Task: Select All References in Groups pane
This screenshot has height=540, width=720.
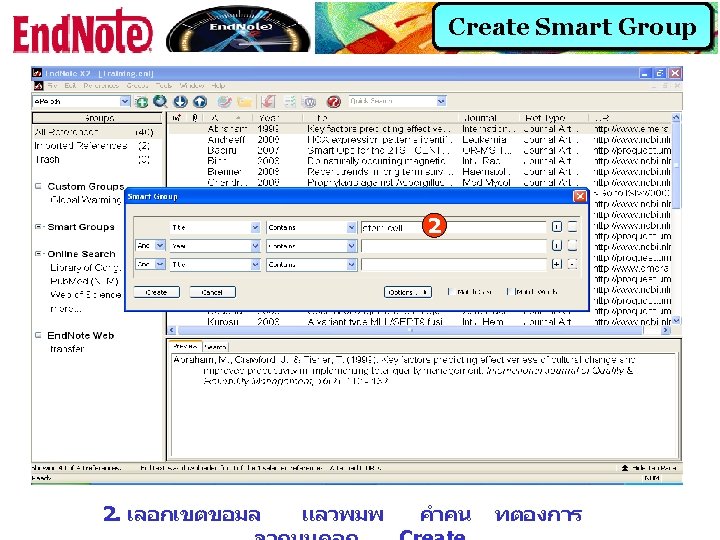Action: [x=94, y=132]
